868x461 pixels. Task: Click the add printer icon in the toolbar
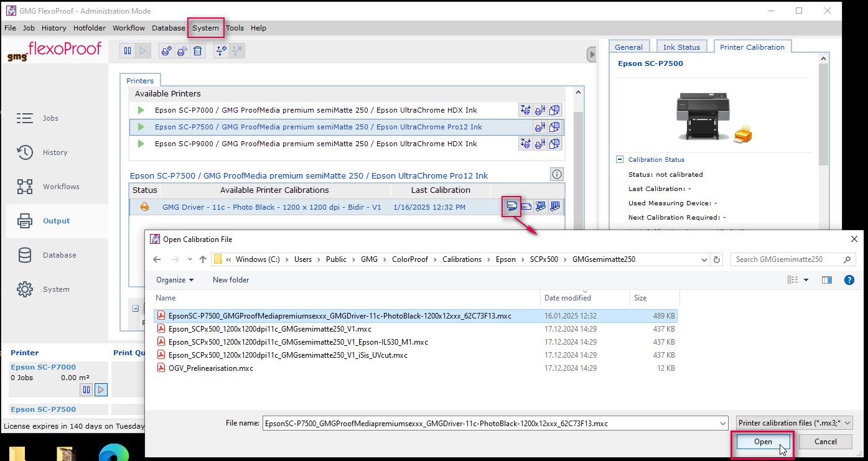tap(166, 52)
